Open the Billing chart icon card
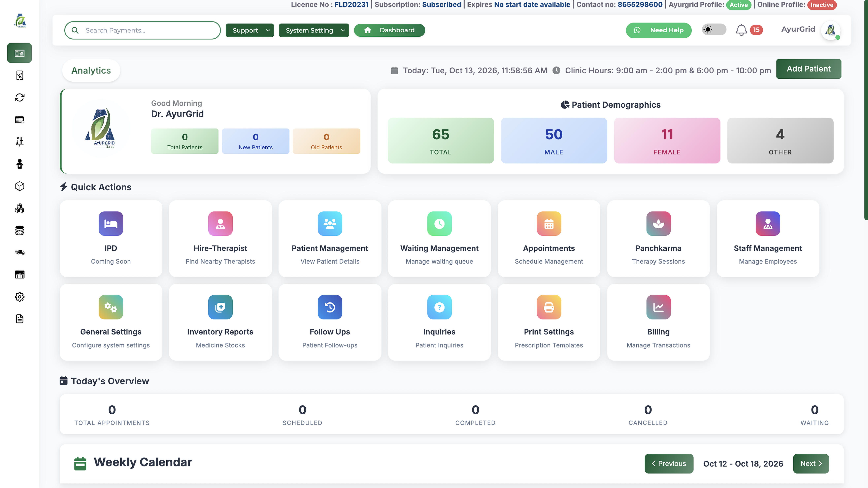This screenshot has width=868, height=488. tap(658, 322)
